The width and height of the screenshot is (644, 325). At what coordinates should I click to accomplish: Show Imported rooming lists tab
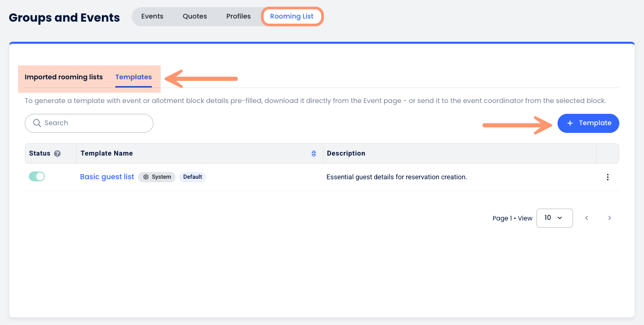pos(64,77)
